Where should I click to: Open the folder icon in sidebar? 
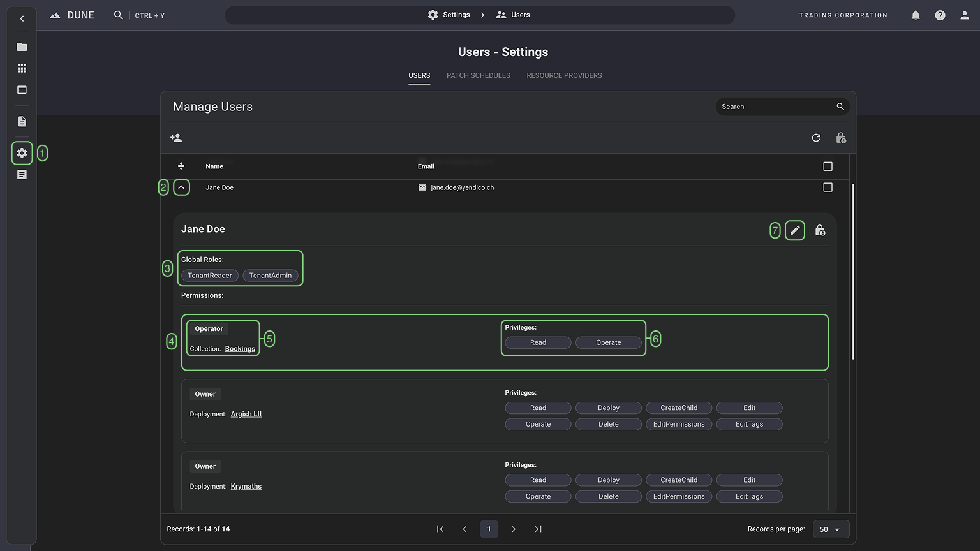point(22,47)
